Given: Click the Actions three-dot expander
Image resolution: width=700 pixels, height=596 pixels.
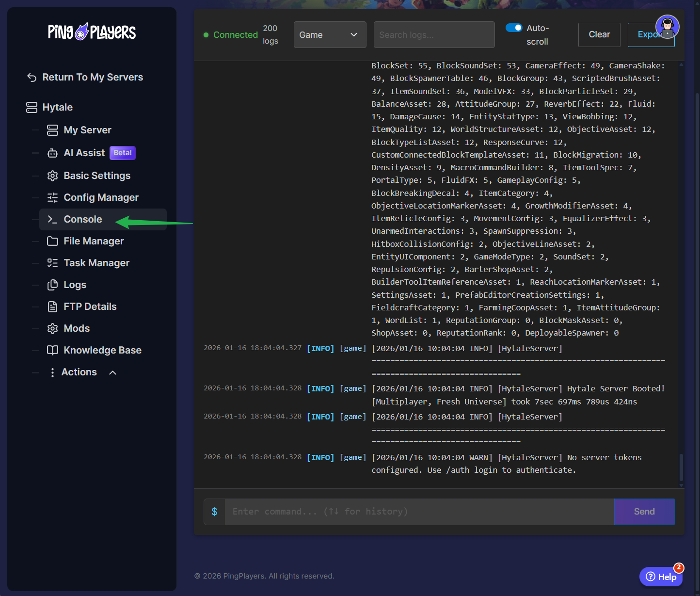Looking at the screenshot, I should tap(52, 372).
